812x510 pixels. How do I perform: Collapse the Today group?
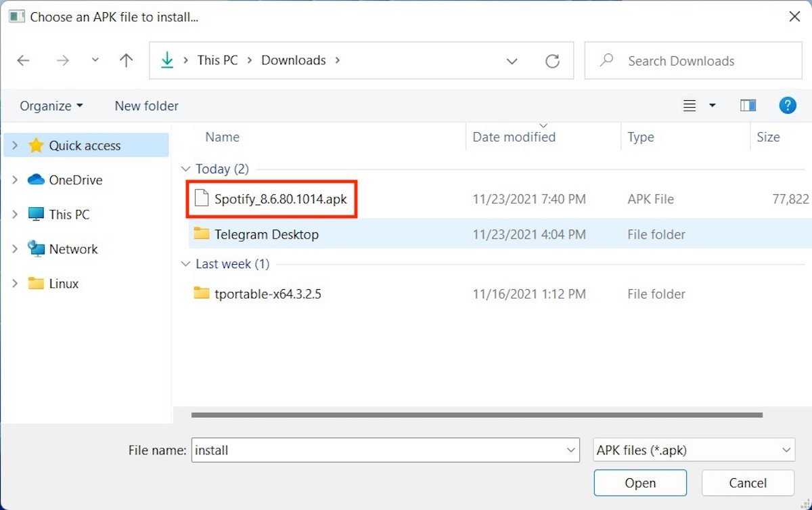186,169
